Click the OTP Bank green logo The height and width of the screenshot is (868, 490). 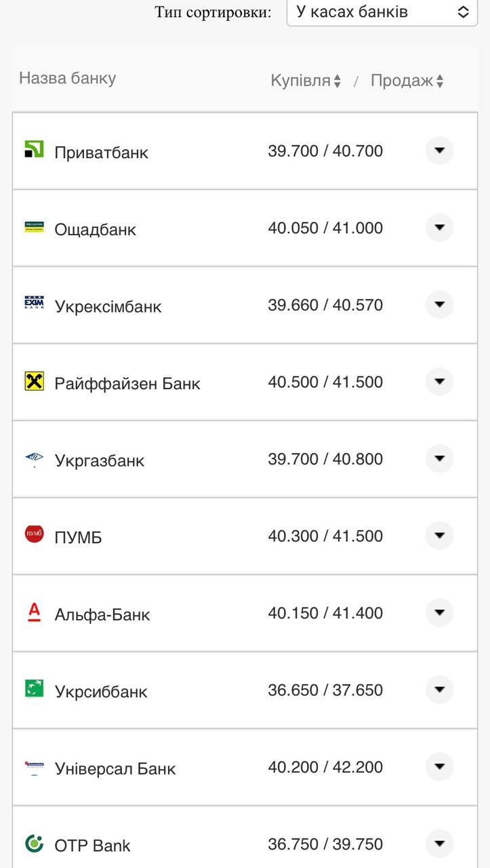click(34, 844)
